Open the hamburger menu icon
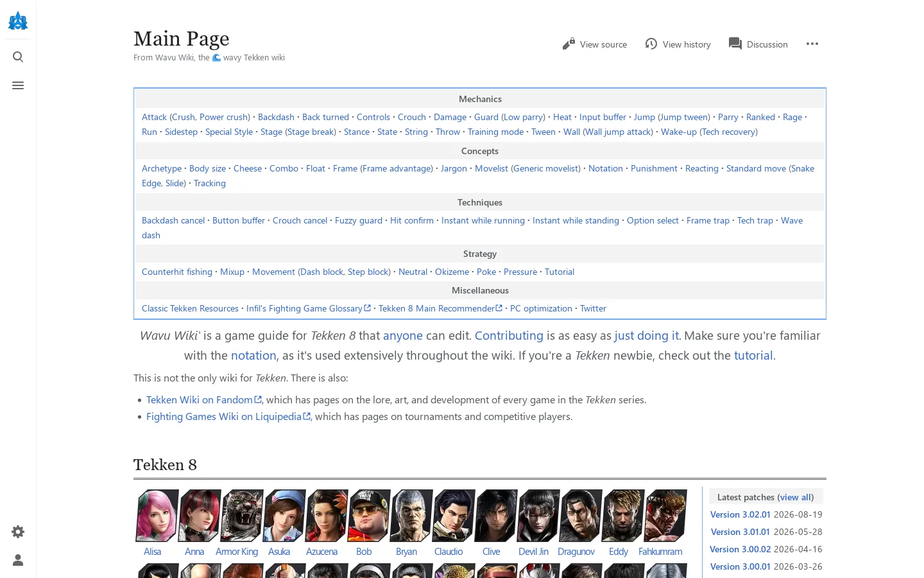The width and height of the screenshot is (924, 578). pos(18,85)
